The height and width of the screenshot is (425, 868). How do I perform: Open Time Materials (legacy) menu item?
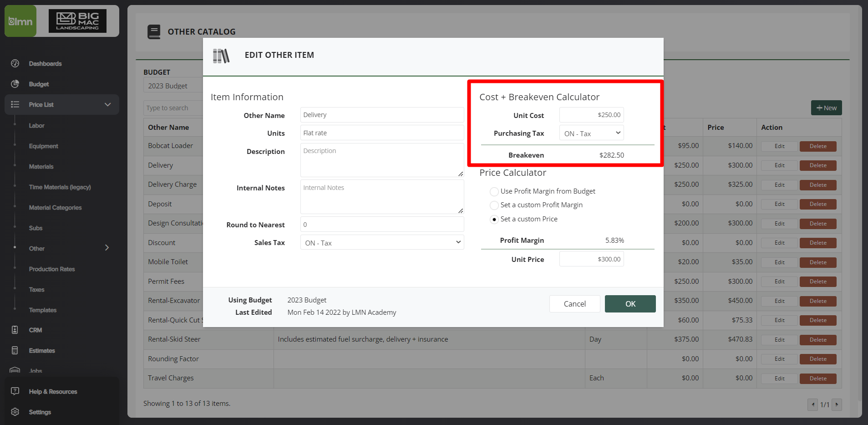pyautogui.click(x=60, y=187)
